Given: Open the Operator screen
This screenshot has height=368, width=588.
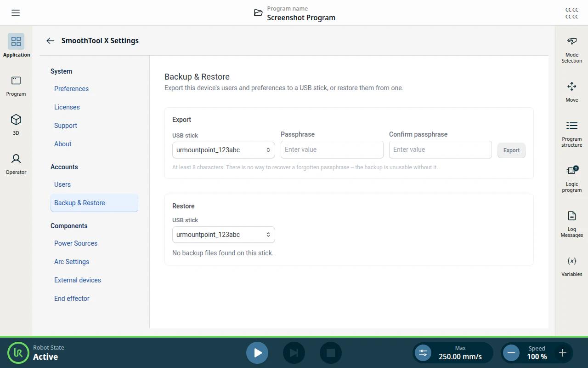Looking at the screenshot, I should [16, 164].
